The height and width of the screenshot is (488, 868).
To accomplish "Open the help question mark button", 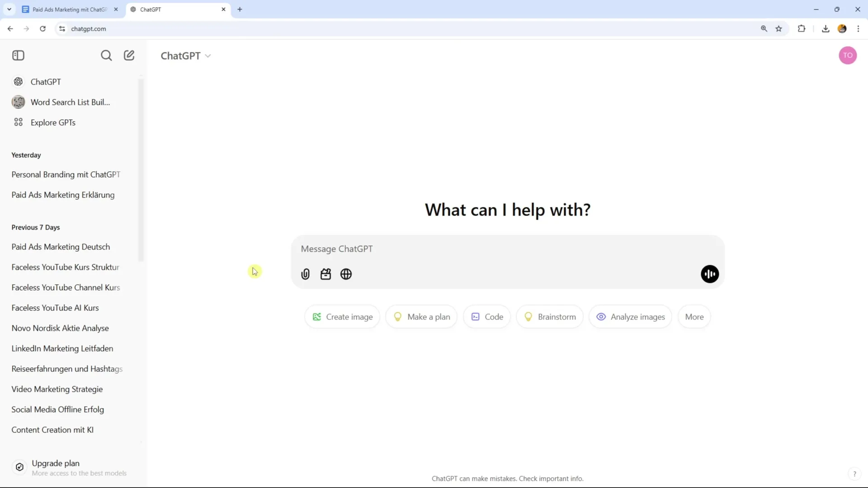I will pyautogui.click(x=854, y=474).
